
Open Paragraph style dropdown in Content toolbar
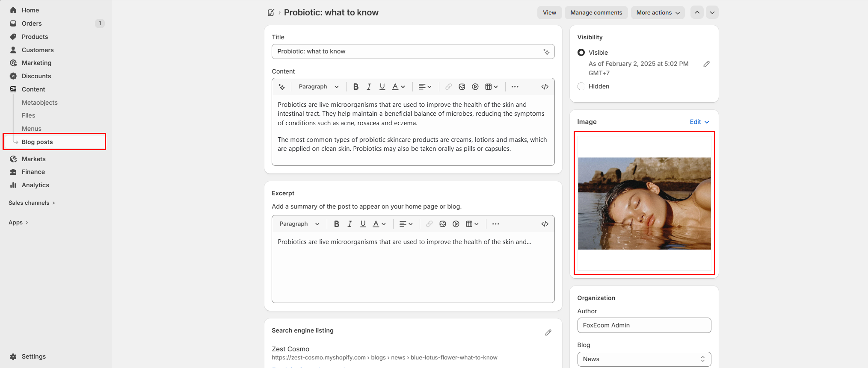(318, 87)
